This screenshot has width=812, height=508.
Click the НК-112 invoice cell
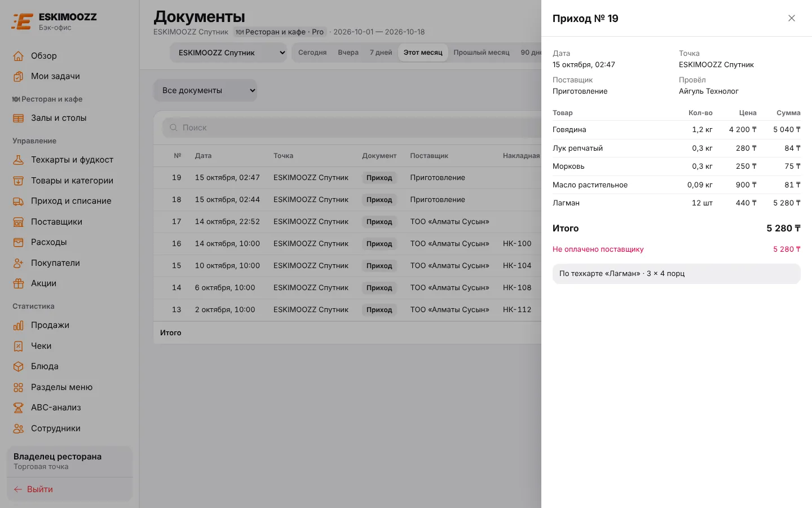pos(517,310)
